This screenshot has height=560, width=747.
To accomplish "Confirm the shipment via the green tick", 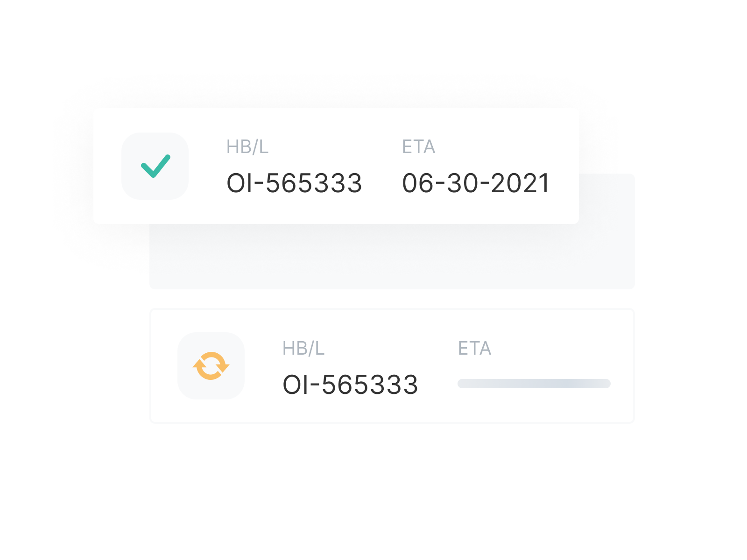I will pyautogui.click(x=155, y=166).
